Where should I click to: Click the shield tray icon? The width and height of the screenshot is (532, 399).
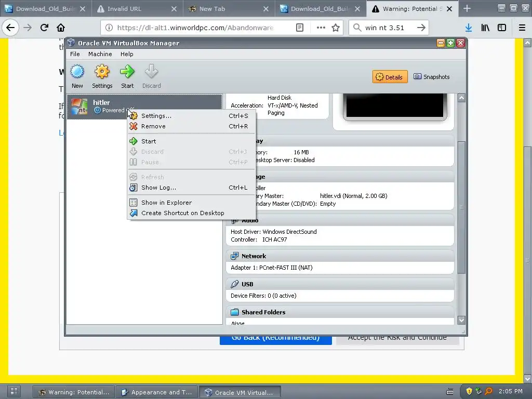pyautogui.click(x=469, y=391)
